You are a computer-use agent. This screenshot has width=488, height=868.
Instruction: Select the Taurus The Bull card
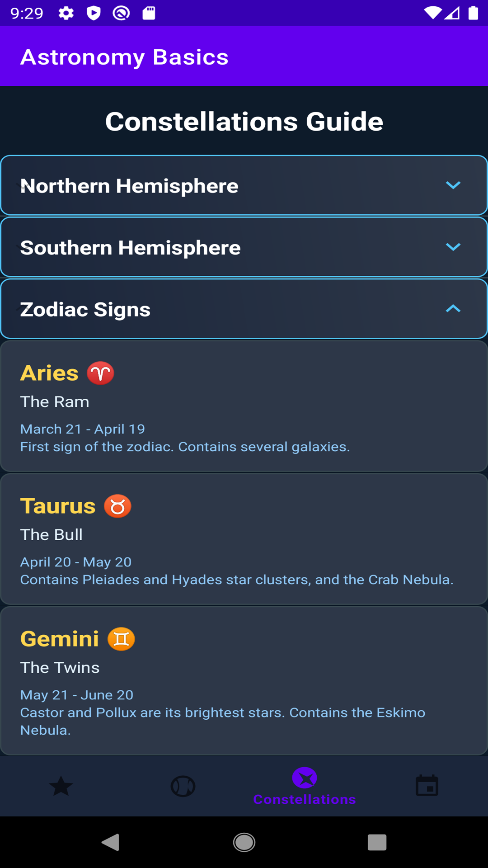pyautogui.click(x=244, y=539)
